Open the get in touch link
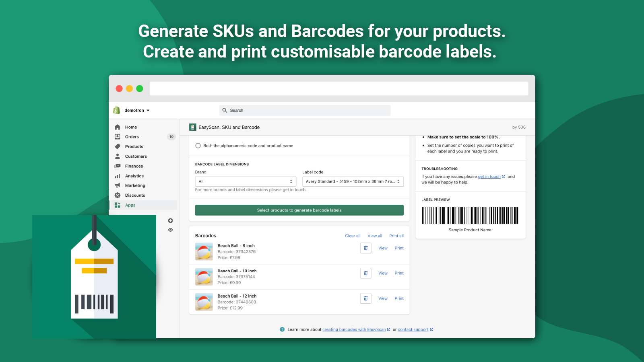Viewport: 644px width, 362px height. [x=489, y=176]
